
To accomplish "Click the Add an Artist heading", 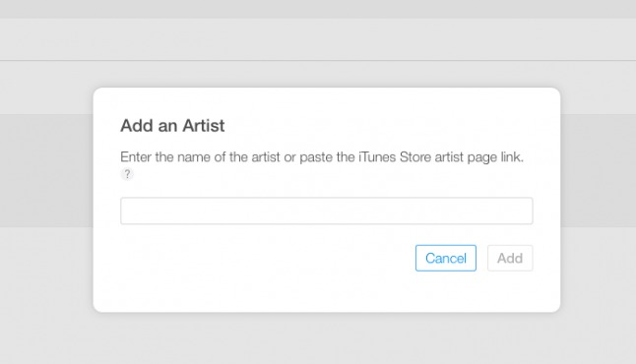I will pyautogui.click(x=172, y=126).
